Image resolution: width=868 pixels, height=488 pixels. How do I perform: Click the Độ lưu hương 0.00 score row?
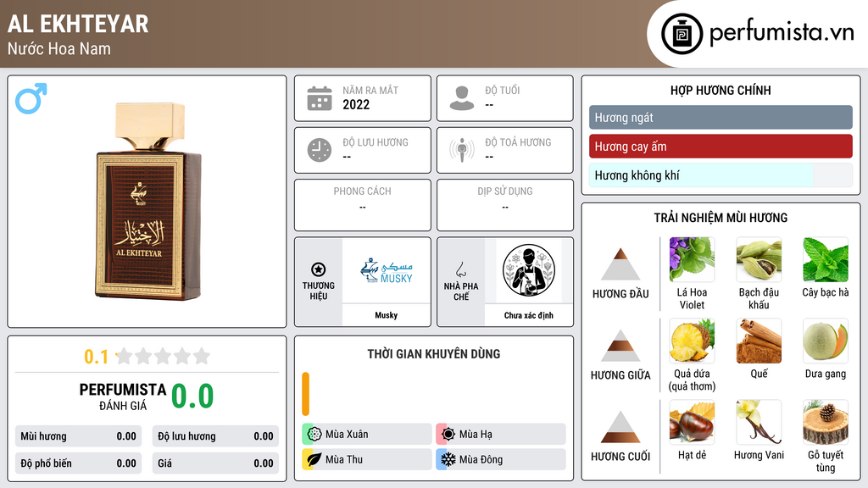215,436
